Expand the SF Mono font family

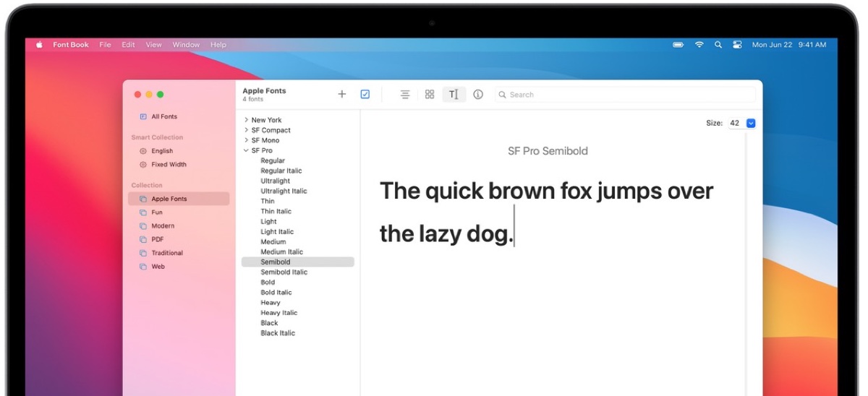(x=246, y=140)
